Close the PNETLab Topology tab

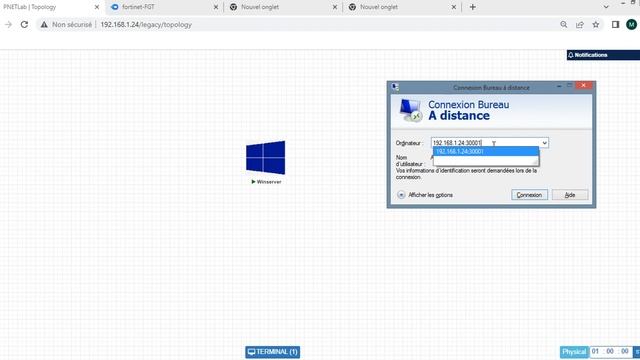click(x=97, y=7)
